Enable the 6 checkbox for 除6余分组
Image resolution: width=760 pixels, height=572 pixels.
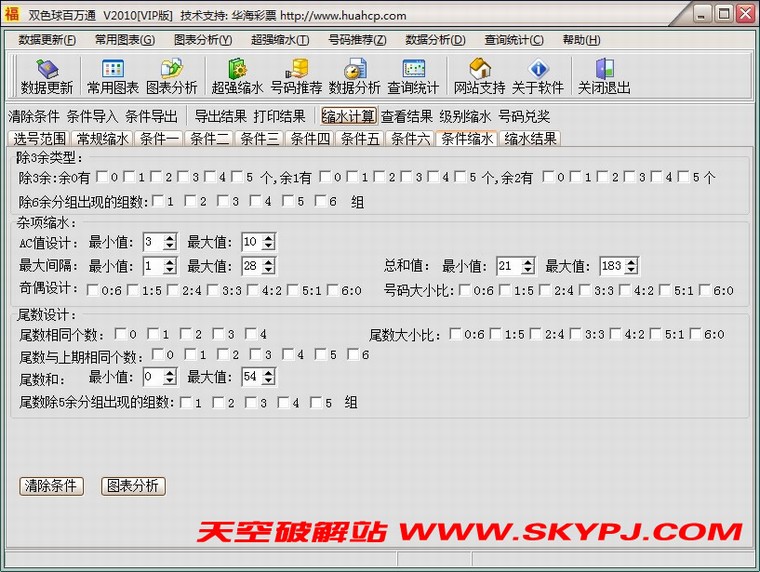[x=320, y=201]
